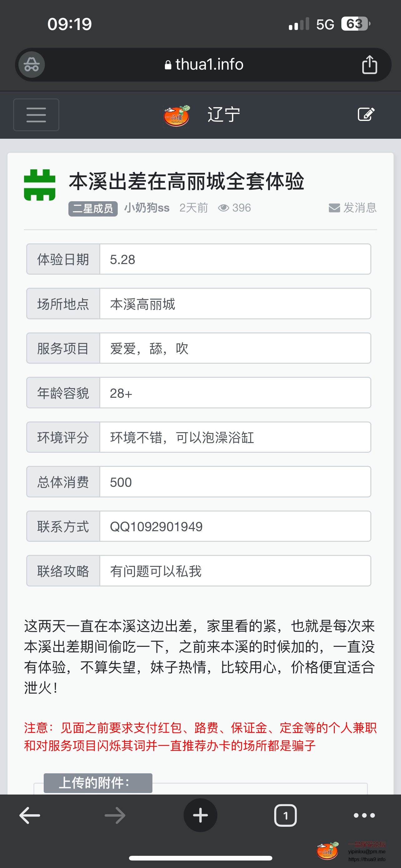Tap the share icon in address bar
The height and width of the screenshot is (868, 401).
pyautogui.click(x=369, y=65)
